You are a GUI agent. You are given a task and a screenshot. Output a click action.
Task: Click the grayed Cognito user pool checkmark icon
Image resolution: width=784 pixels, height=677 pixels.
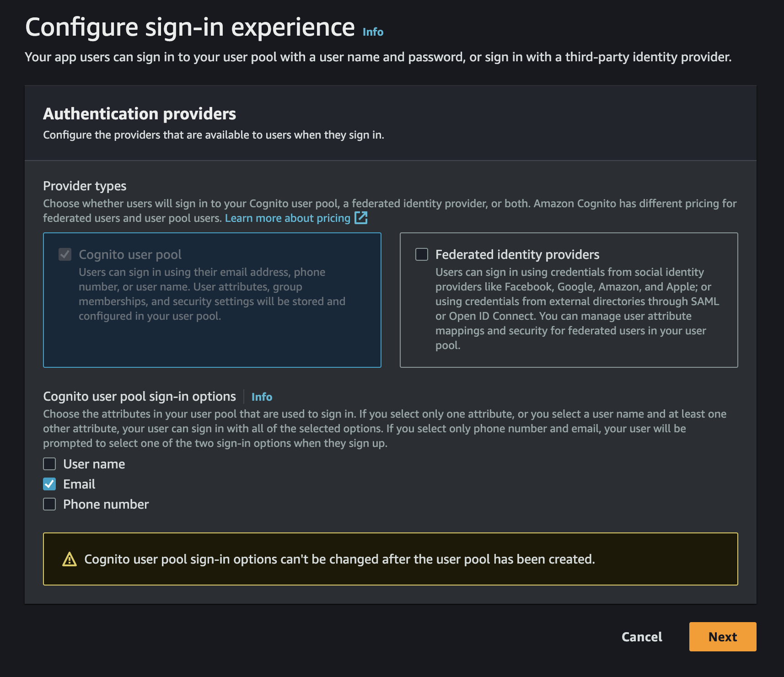64,254
